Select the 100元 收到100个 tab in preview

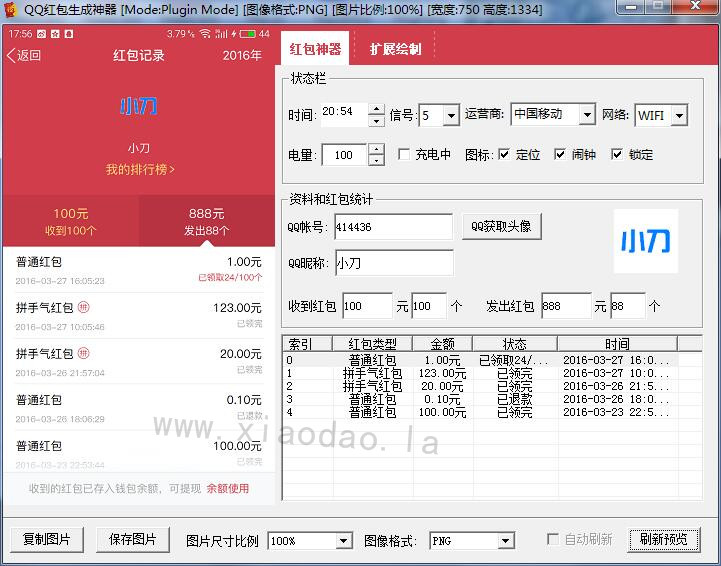pos(71,221)
